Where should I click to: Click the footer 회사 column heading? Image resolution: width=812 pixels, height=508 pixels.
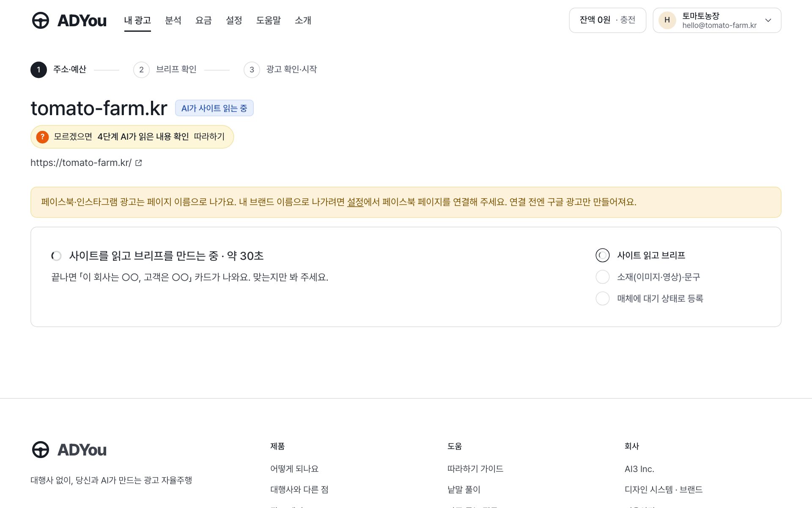coord(632,446)
